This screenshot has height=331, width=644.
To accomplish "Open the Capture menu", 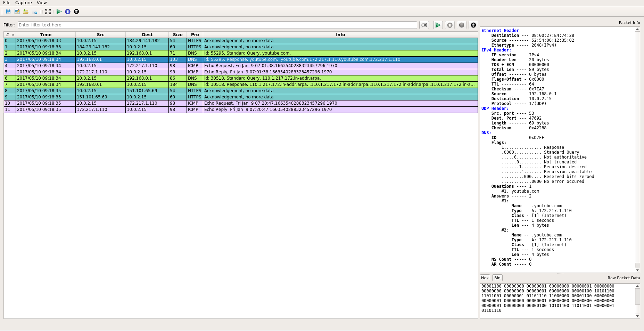I will (24, 3).
